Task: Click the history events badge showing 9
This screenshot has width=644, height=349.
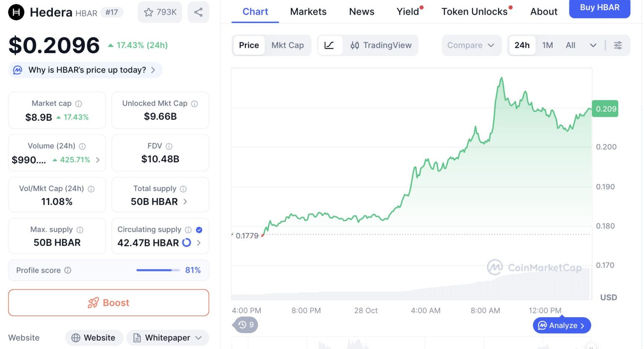Action: coord(246,325)
